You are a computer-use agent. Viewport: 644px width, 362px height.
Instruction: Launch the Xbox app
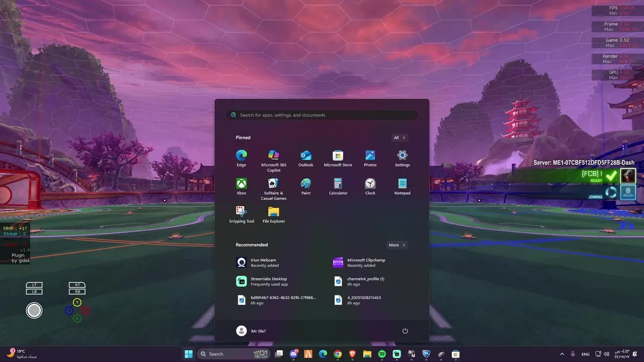(x=242, y=187)
